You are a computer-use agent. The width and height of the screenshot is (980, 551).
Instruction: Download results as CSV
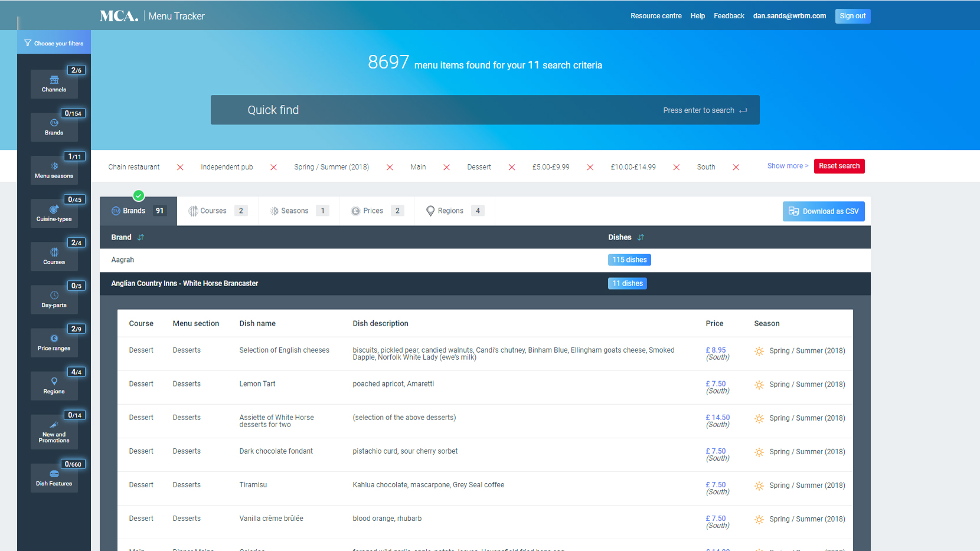[824, 211]
